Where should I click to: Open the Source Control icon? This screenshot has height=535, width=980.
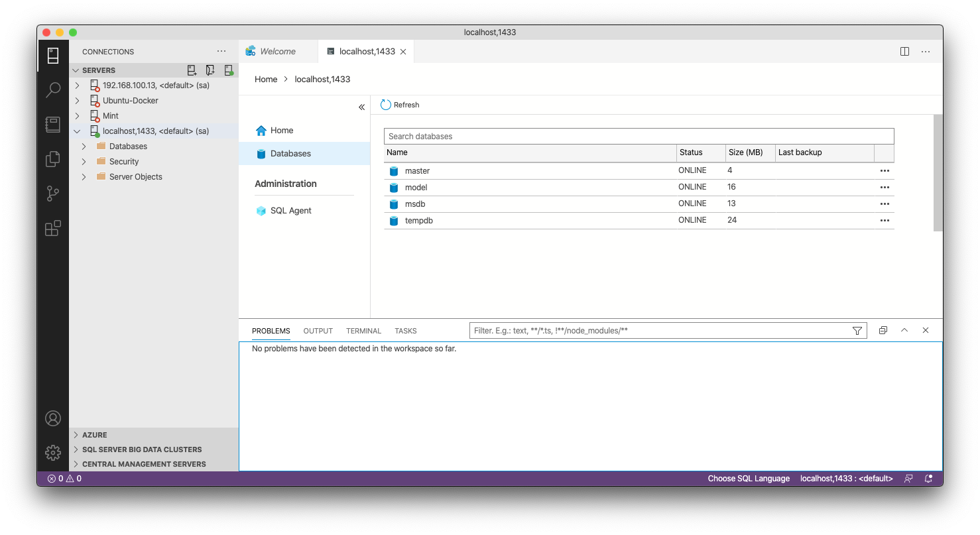tap(53, 194)
